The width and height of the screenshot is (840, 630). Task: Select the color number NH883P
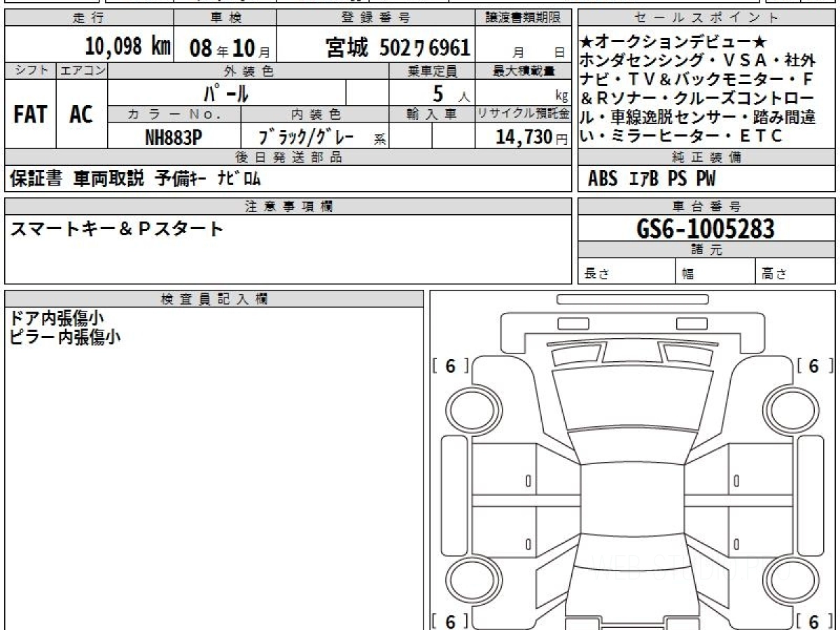(x=174, y=138)
